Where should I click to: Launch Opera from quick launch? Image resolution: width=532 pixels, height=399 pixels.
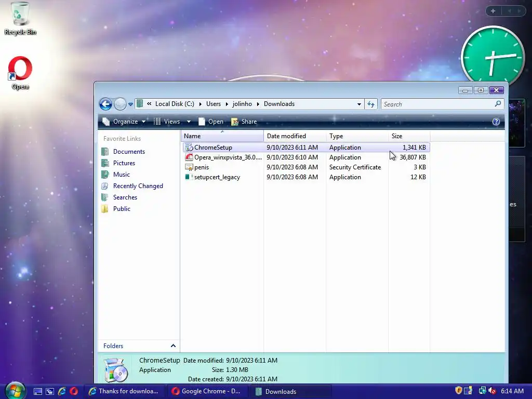click(x=74, y=391)
